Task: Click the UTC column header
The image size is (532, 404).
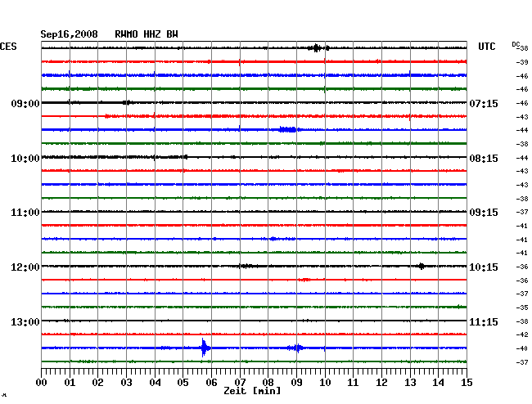Action: click(486, 47)
